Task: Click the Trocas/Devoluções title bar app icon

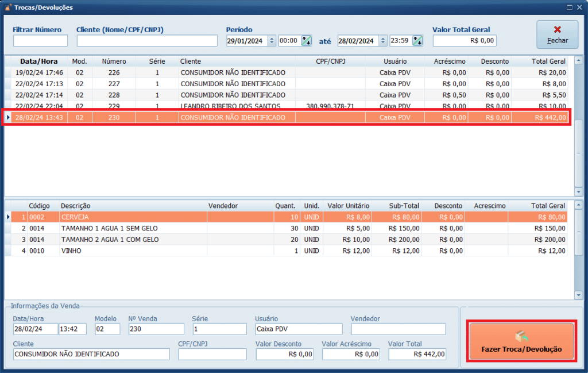Action: pyautogui.click(x=7, y=7)
